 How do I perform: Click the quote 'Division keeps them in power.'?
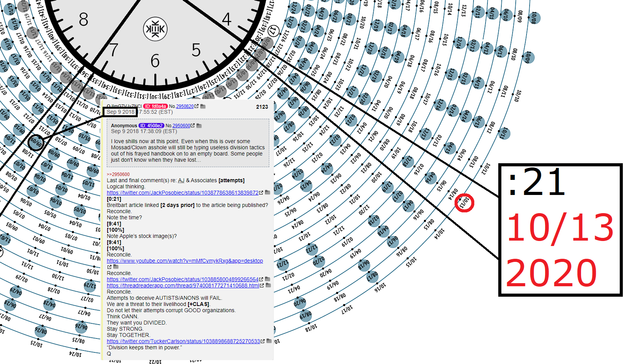pyautogui.click(x=144, y=347)
